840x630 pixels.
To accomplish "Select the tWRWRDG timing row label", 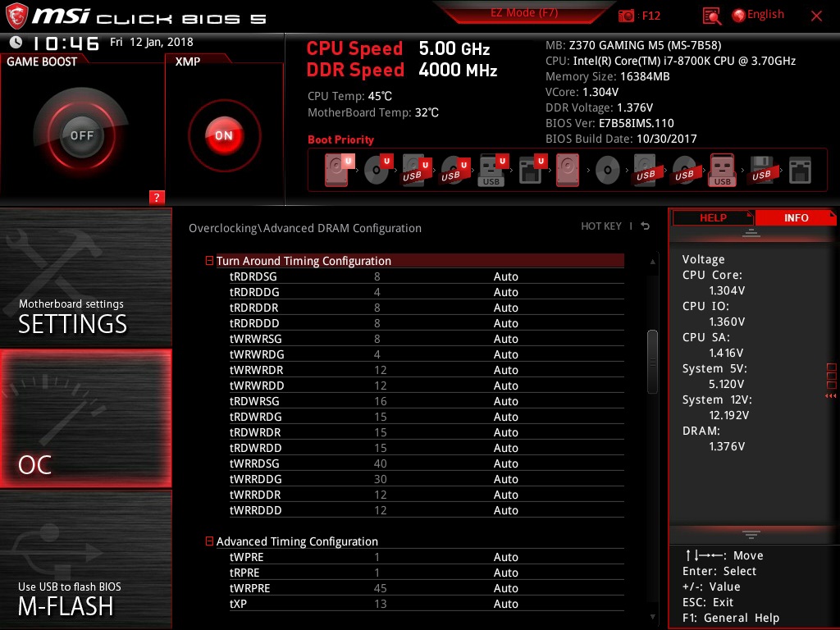I will [257, 354].
